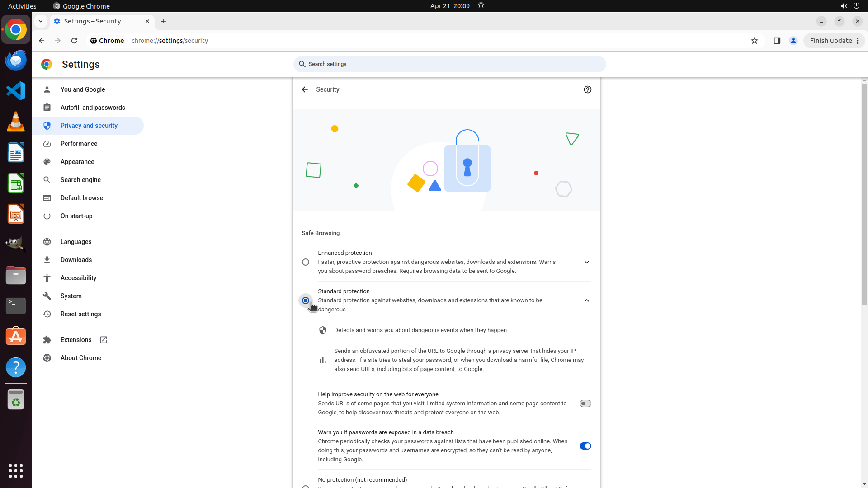The height and width of the screenshot is (488, 868).
Task: Click the bookmark star icon
Action: click(x=754, y=41)
